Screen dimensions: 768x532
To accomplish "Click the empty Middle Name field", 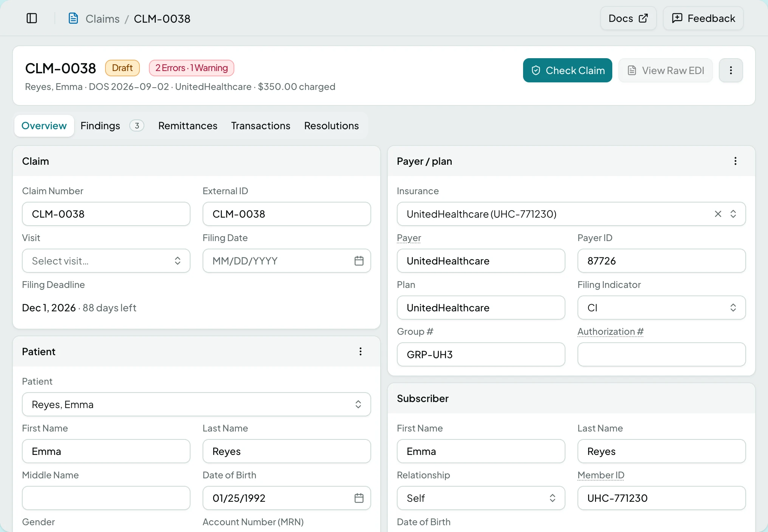I will tap(106, 498).
